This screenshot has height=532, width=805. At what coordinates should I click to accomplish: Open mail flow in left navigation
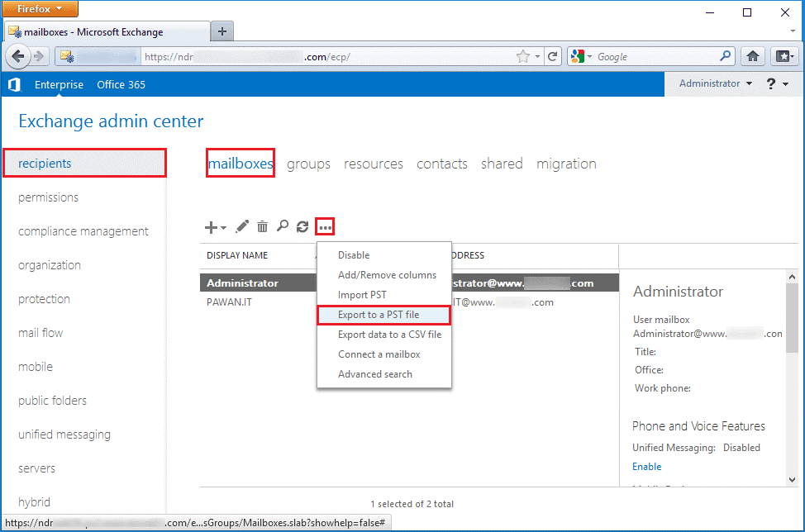coord(40,333)
